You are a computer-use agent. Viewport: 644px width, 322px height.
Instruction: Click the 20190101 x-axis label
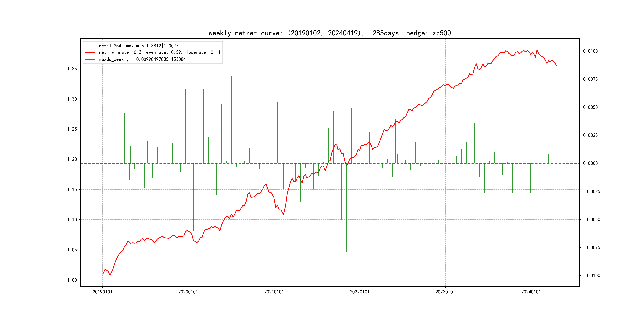tap(102, 292)
